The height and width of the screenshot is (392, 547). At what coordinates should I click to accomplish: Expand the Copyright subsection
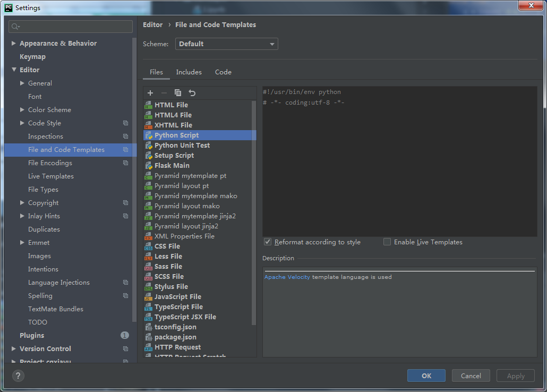click(x=22, y=202)
